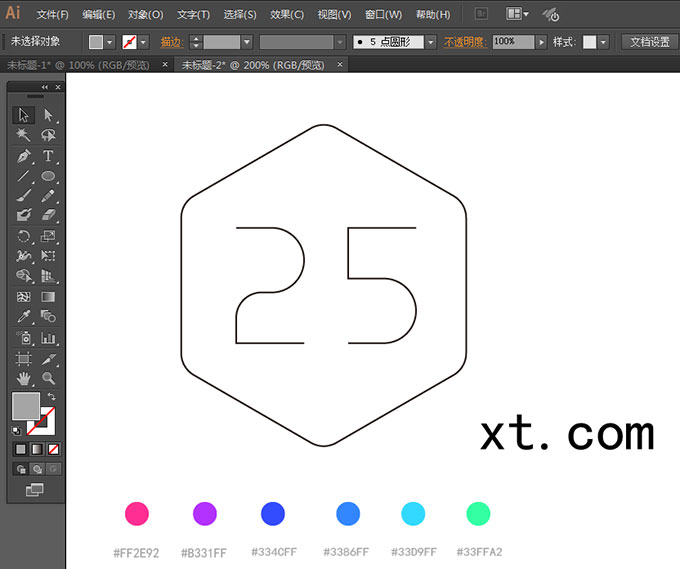Screen dimensions: 680x569
Task: Select the Zoom tool
Action: [48, 379]
